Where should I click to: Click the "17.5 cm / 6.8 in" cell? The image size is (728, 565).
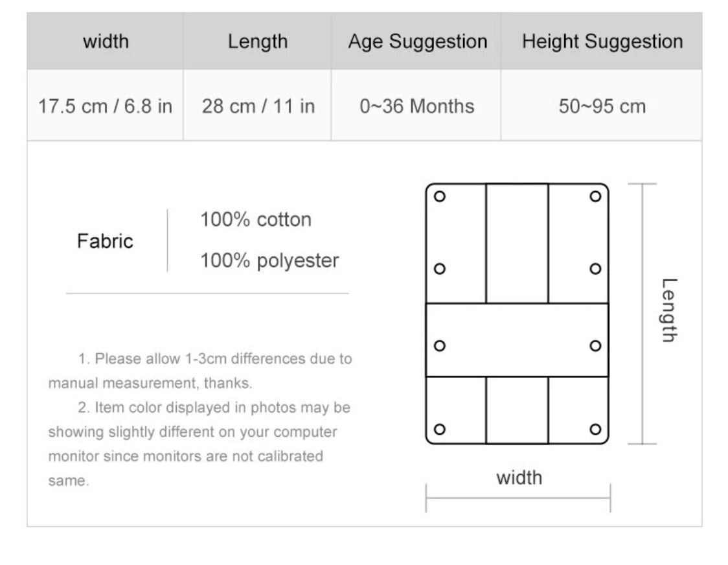click(x=105, y=106)
